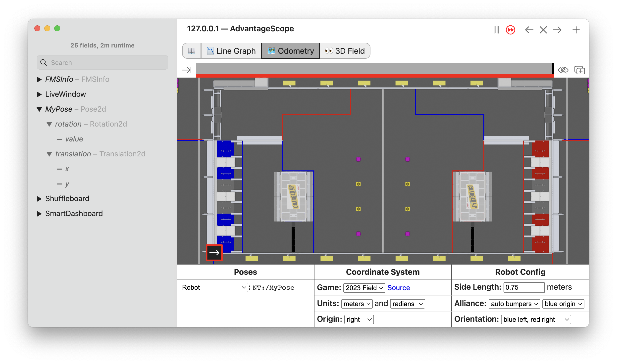The image size is (617, 364).
Task: Switch to the Line Graph tab
Action: click(x=231, y=51)
